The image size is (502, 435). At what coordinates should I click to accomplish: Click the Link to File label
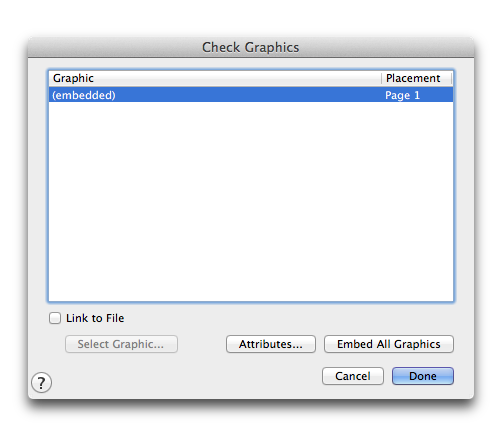[x=95, y=318]
